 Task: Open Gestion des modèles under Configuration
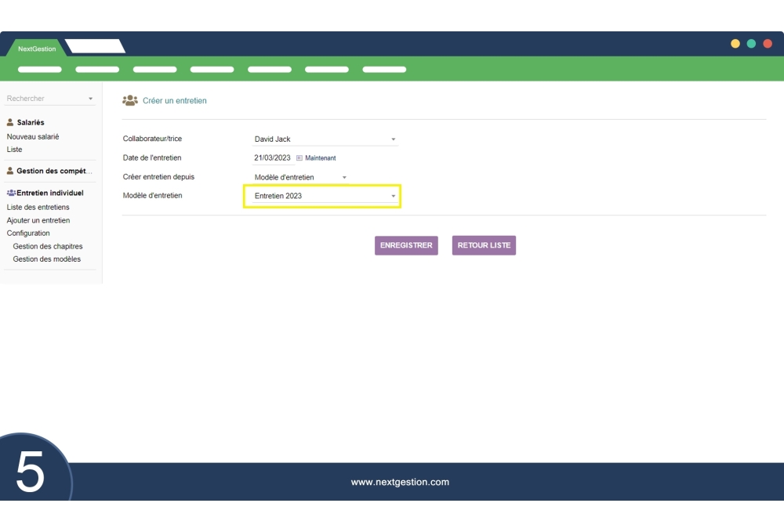(47, 259)
